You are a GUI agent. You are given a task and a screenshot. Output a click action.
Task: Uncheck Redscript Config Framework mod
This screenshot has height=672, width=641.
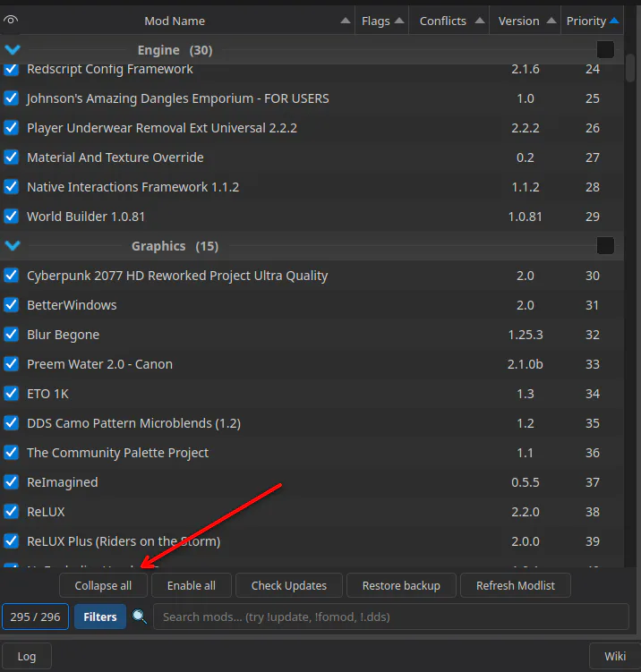(11, 69)
